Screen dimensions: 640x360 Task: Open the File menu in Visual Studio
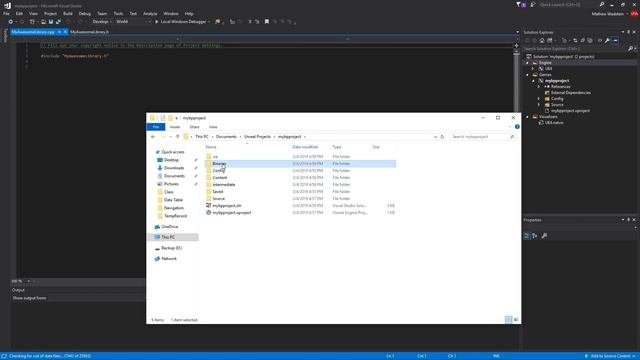coord(6,13)
